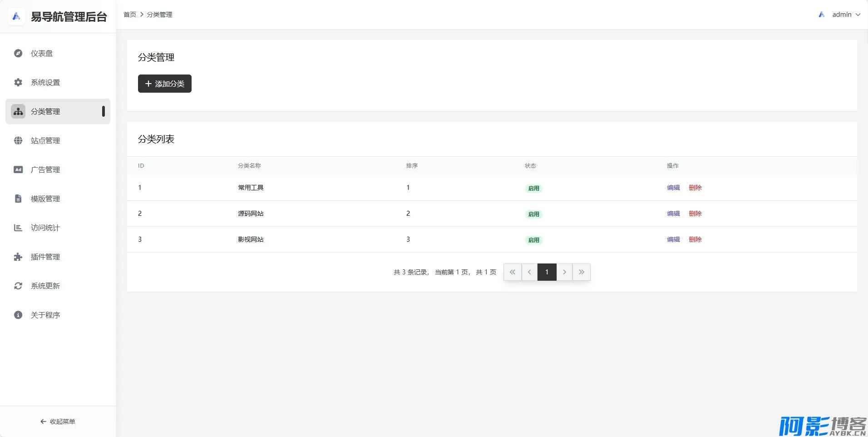Click 首页 in the breadcrumb
Image resolution: width=868 pixels, height=437 pixels.
pyautogui.click(x=130, y=15)
